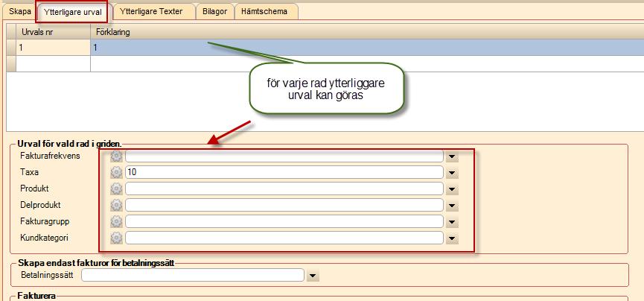Focus the Fakturagrupp input field
Screen dimensions: 644x301
[x=284, y=221]
